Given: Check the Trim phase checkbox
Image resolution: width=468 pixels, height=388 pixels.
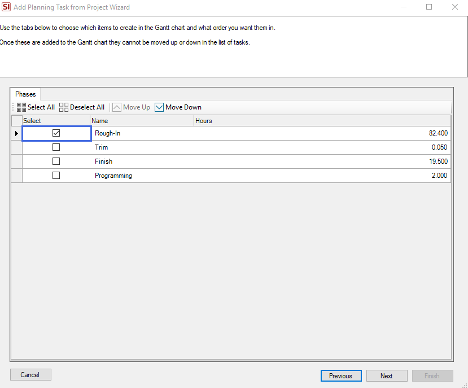Looking at the screenshot, I should [56, 147].
